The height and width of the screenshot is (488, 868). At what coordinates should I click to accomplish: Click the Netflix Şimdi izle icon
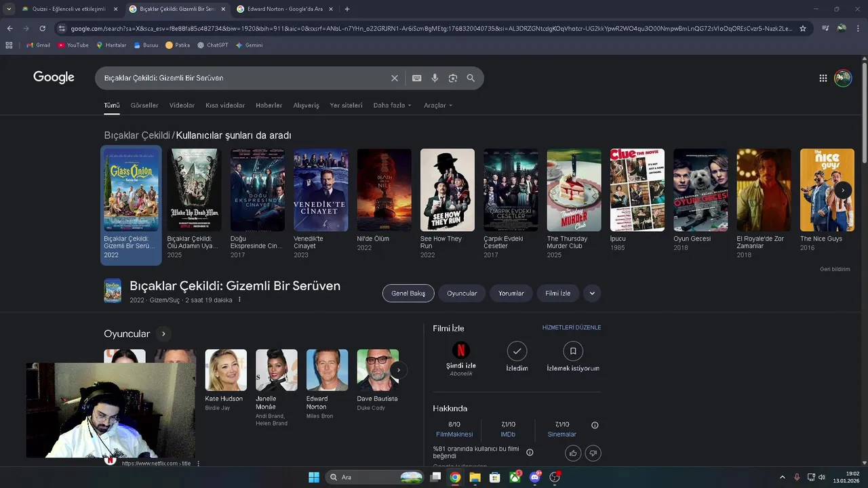click(460, 350)
